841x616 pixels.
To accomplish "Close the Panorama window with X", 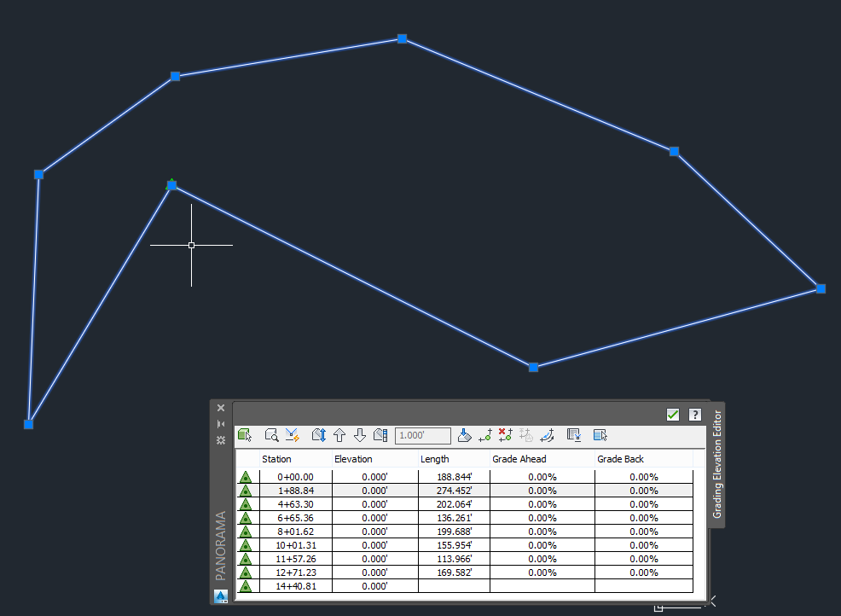I will click(x=221, y=408).
